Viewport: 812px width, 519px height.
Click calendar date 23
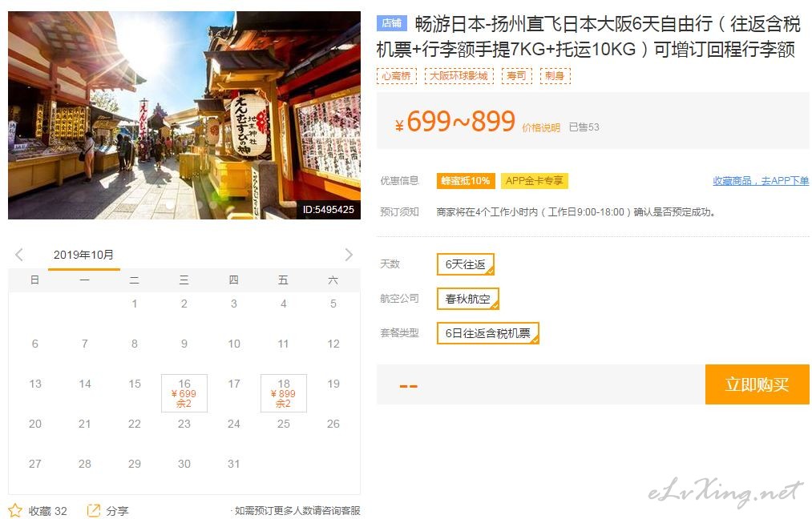click(184, 424)
